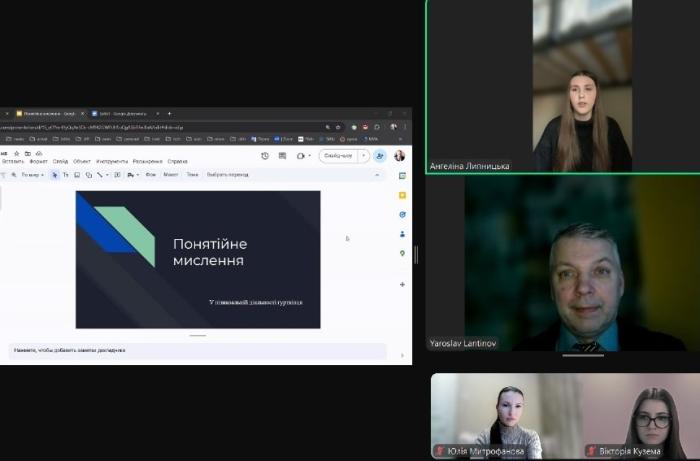Click the Share people icon button
The image size is (700, 461).
379,156
